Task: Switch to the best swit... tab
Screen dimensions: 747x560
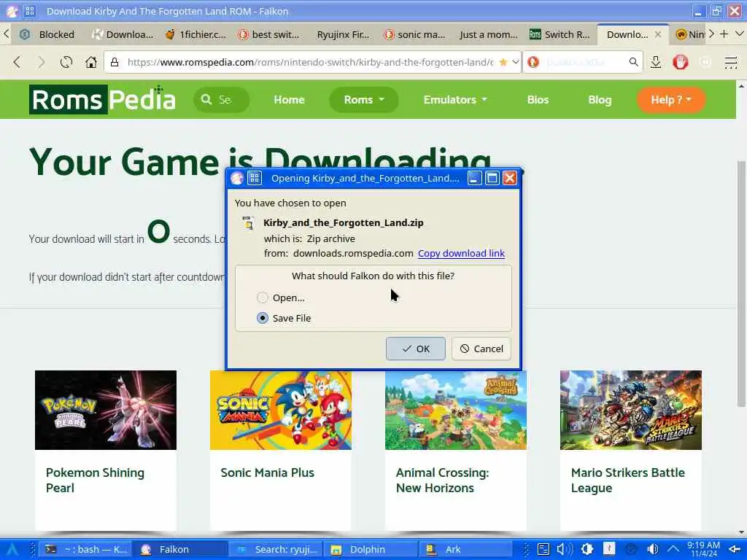Action: (269, 34)
